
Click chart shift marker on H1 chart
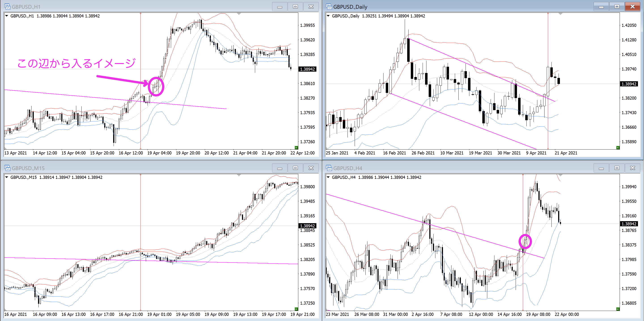pyautogui.click(x=239, y=14)
